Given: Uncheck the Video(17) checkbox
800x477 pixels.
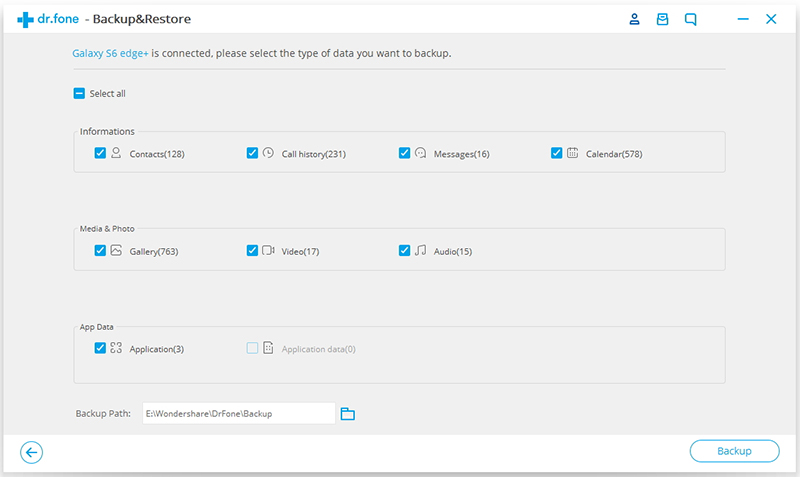Looking at the screenshot, I should [x=252, y=251].
